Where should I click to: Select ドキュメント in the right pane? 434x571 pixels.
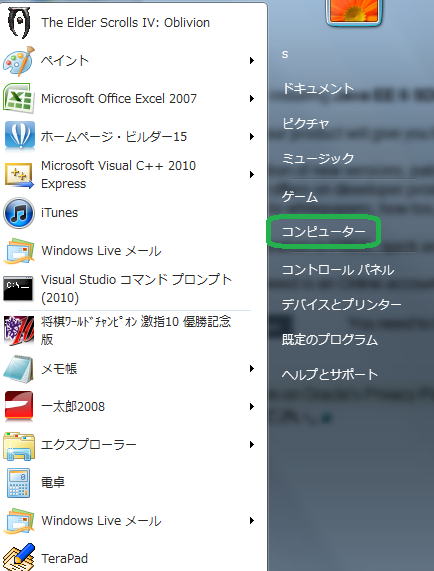(x=318, y=88)
